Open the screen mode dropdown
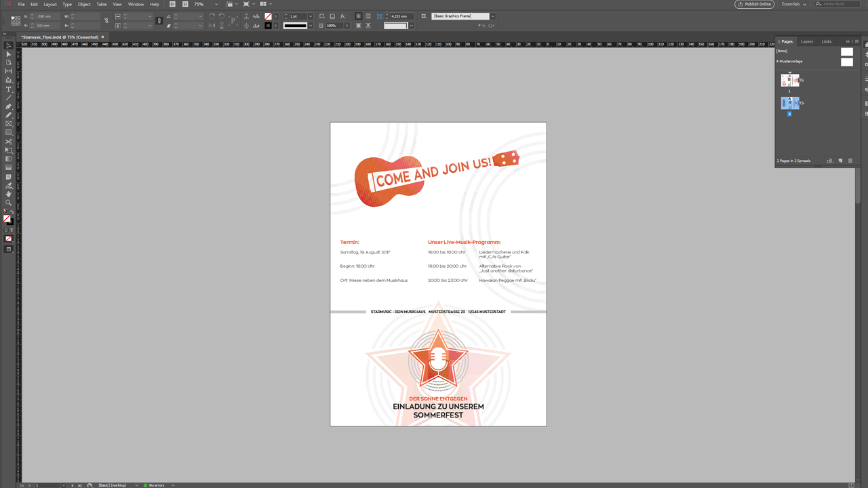868x488 pixels. 249,4
